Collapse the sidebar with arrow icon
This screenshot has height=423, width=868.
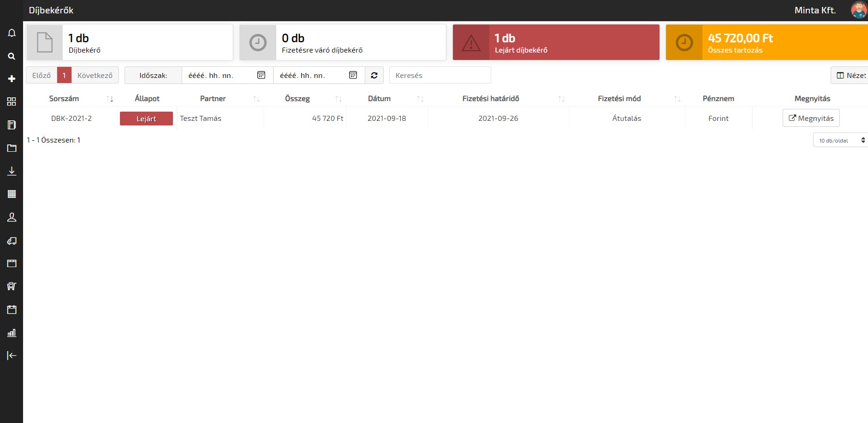(12, 356)
